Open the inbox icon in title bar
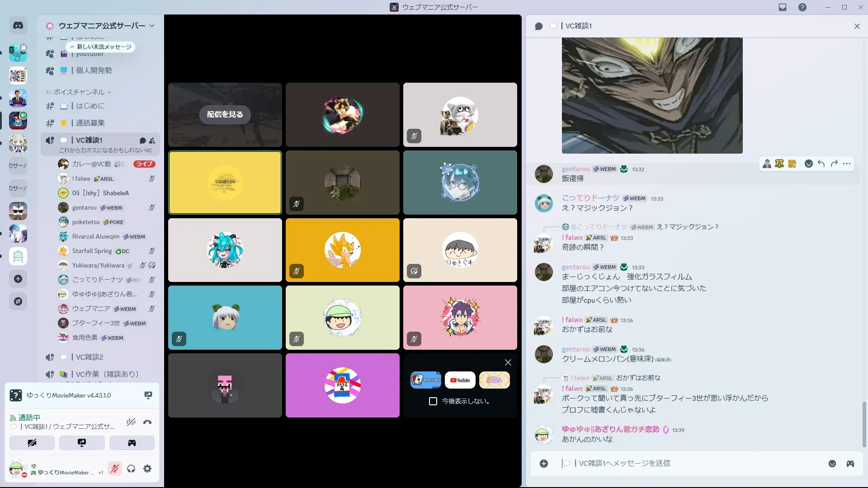The height and width of the screenshot is (488, 868). [x=783, y=7]
